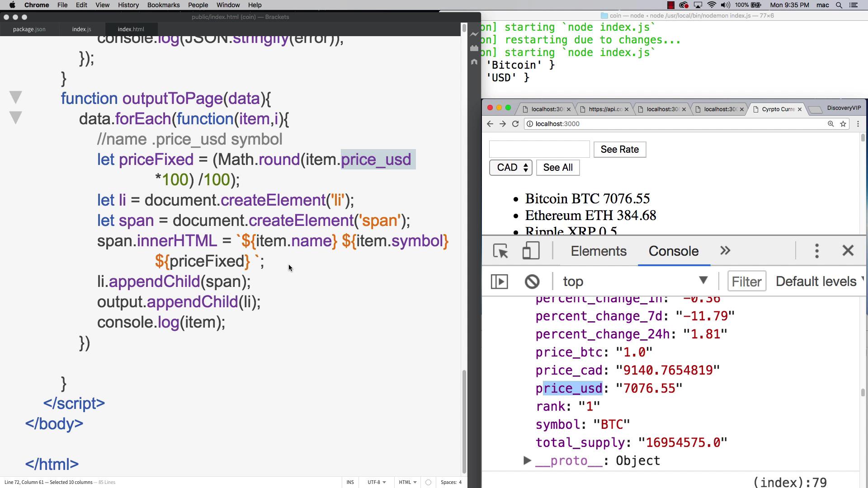
Task: Open the index.js editor tab
Action: tap(81, 29)
